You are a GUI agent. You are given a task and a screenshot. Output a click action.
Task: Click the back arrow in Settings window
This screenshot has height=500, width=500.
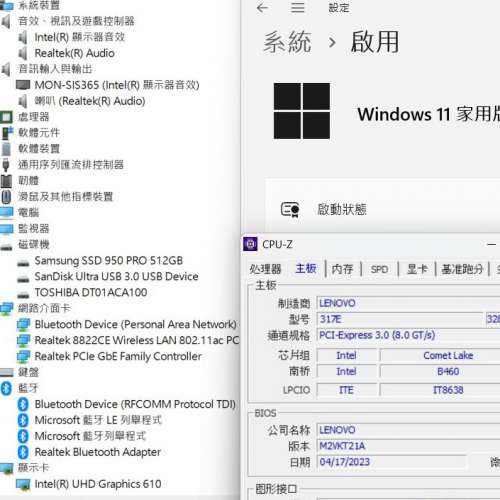262,8
